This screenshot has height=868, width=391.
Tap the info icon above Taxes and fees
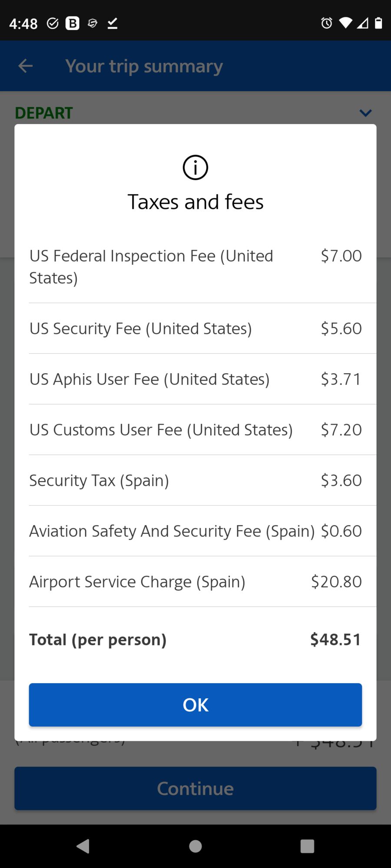pyautogui.click(x=195, y=168)
